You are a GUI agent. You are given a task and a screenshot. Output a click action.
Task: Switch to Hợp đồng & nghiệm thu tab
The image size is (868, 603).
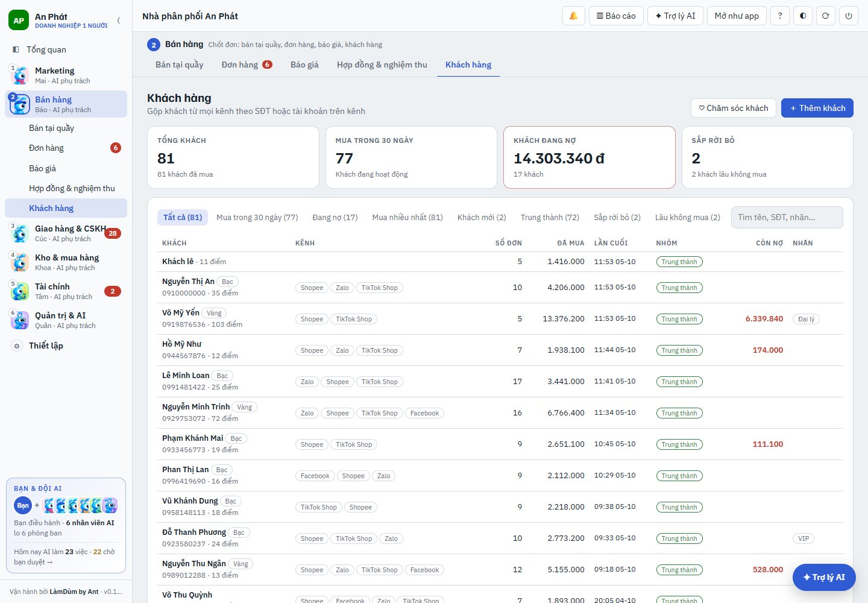[x=382, y=65]
